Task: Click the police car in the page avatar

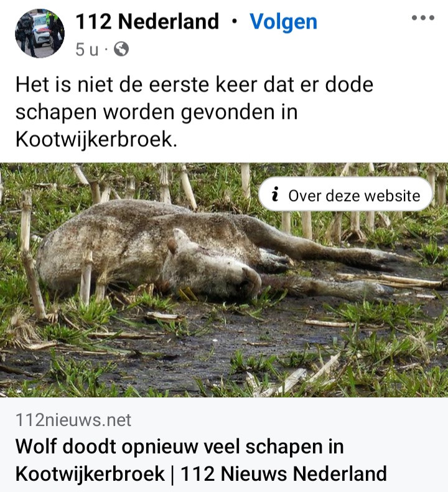Action: tap(40, 31)
